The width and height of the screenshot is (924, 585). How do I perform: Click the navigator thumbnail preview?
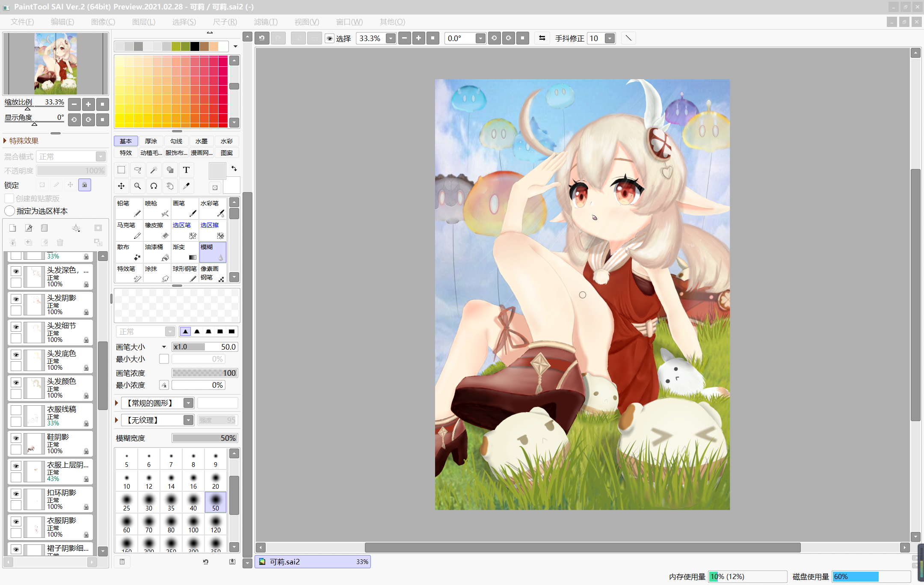pyautogui.click(x=56, y=64)
